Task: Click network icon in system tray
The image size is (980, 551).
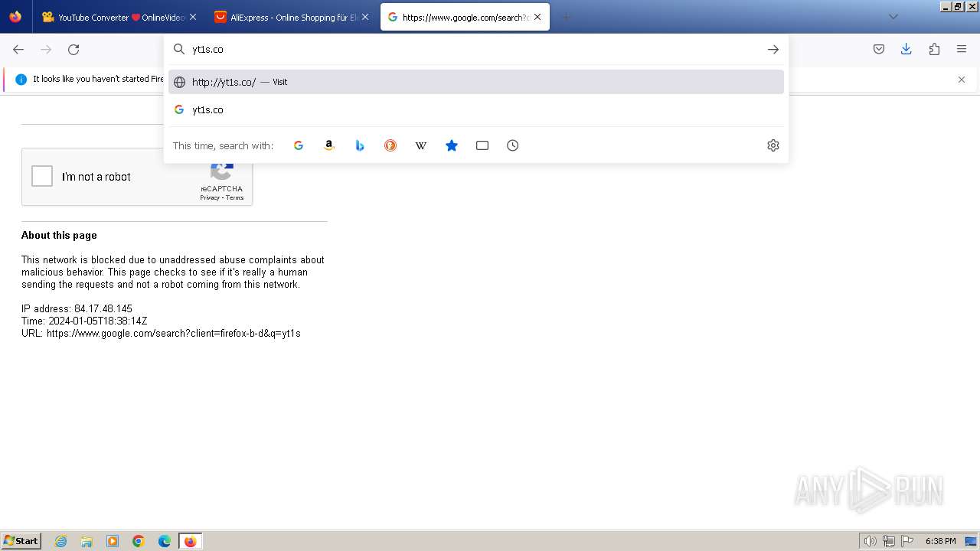Action: click(x=889, y=541)
